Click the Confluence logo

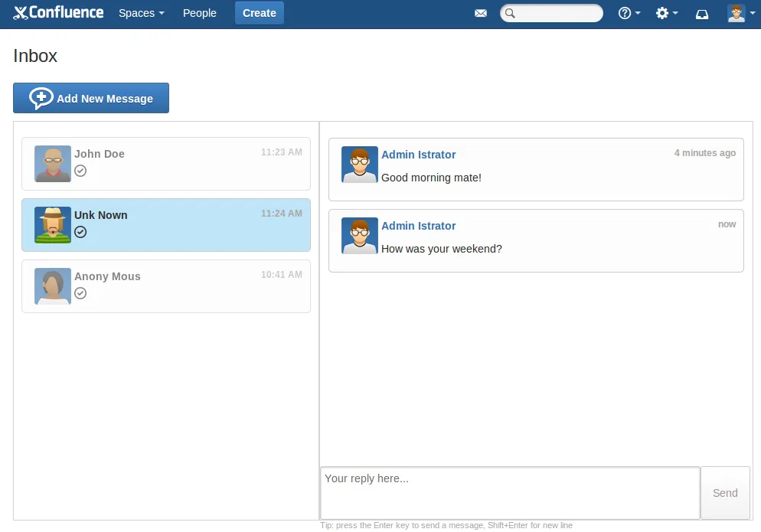(x=58, y=12)
